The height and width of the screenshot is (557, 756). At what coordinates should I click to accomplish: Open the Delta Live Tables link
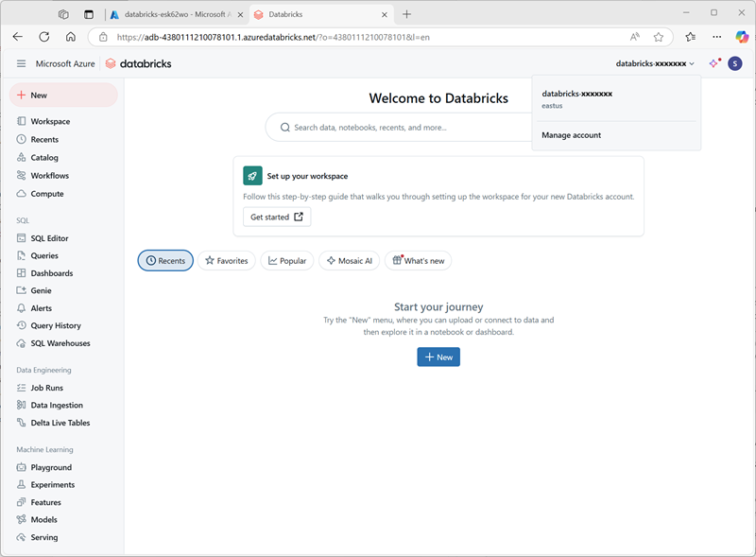pos(60,423)
